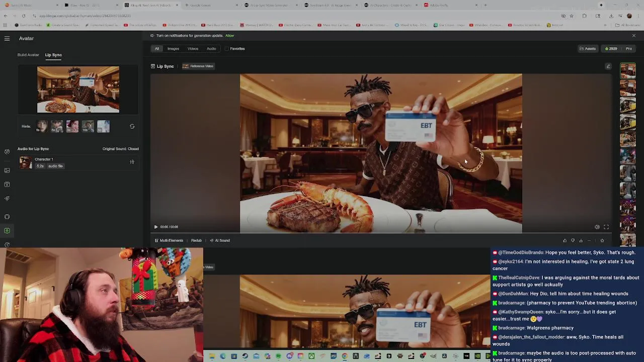This screenshot has width=644, height=362.
Task: Click the audio file tag
Action: pos(55,166)
